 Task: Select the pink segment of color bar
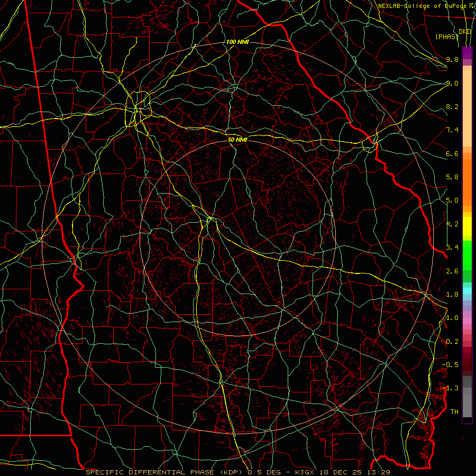(467, 321)
